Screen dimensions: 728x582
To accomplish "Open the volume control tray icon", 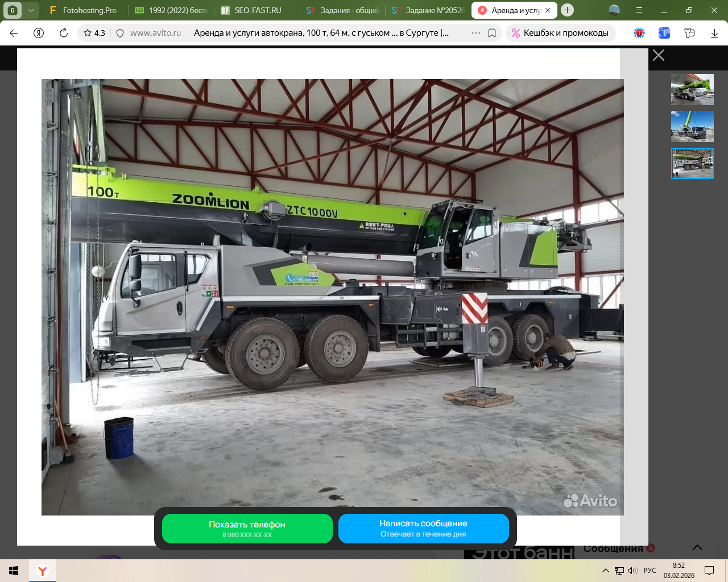I will point(632,571).
